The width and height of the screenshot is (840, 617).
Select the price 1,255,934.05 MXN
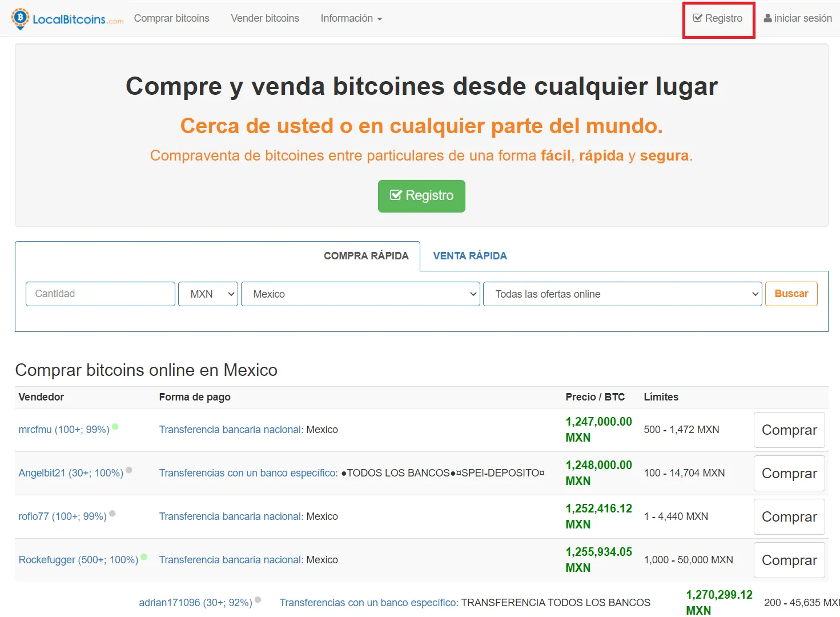(598, 560)
